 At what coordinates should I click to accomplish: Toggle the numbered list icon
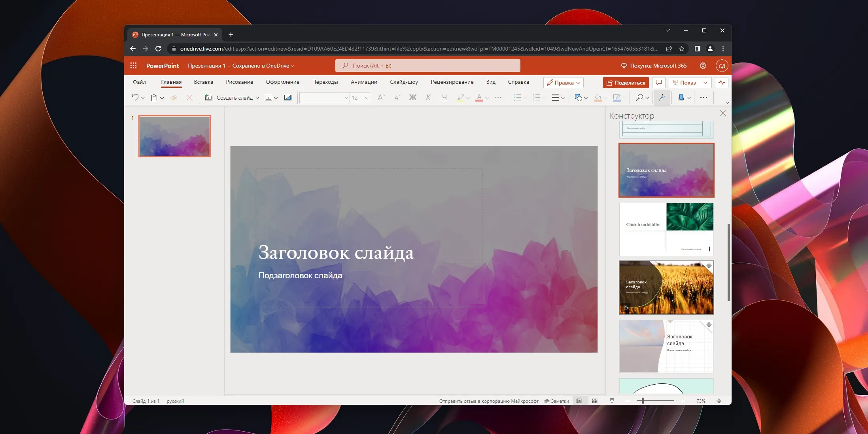(x=536, y=98)
